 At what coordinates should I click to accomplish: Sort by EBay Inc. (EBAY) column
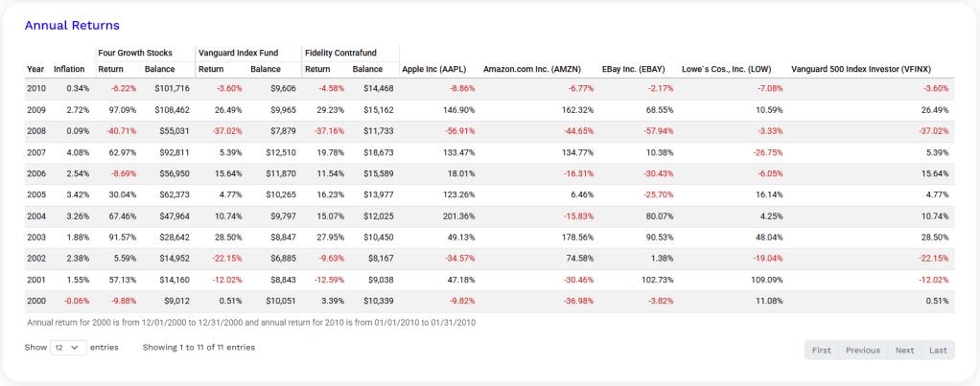point(633,69)
